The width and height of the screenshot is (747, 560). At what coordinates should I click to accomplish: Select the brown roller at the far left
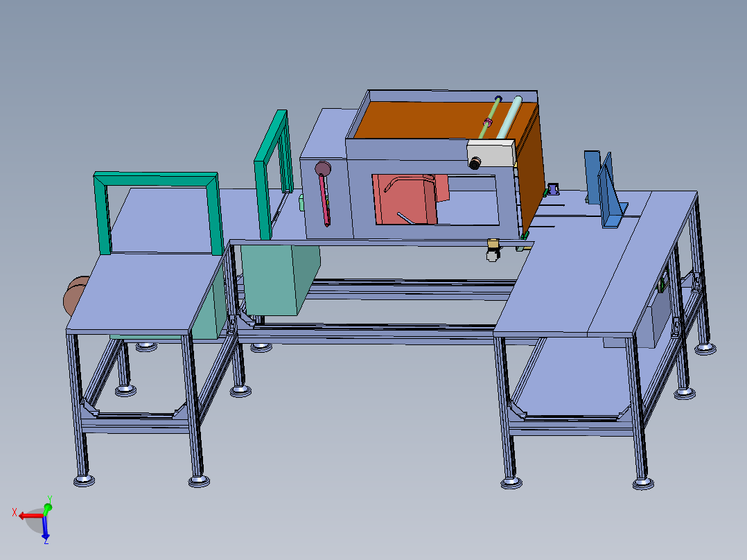click(74, 295)
